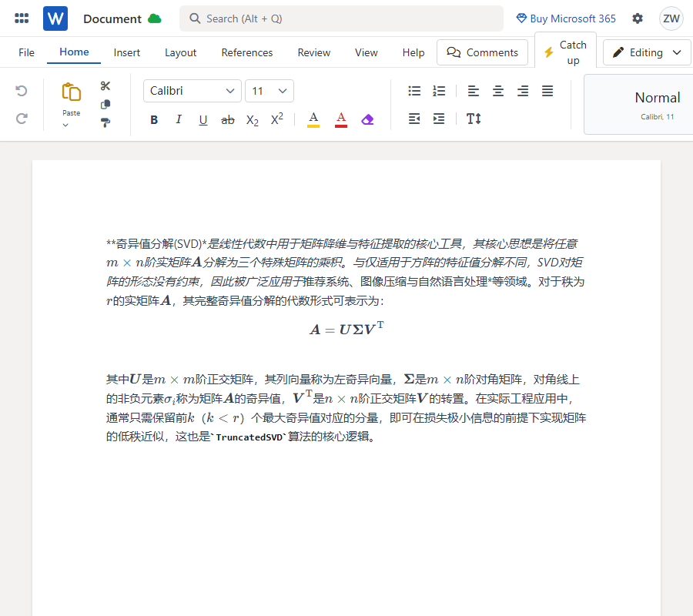Toggle underline formatting
693x616 pixels.
tap(203, 120)
